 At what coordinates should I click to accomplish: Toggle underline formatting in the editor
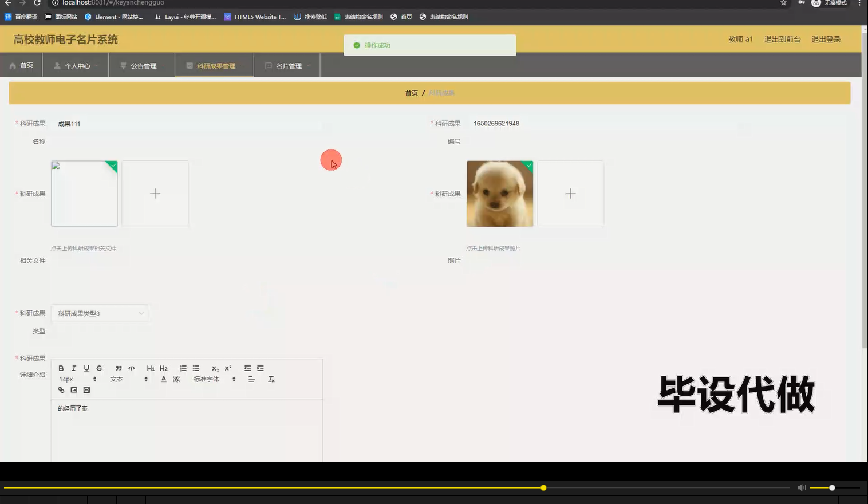coord(86,368)
